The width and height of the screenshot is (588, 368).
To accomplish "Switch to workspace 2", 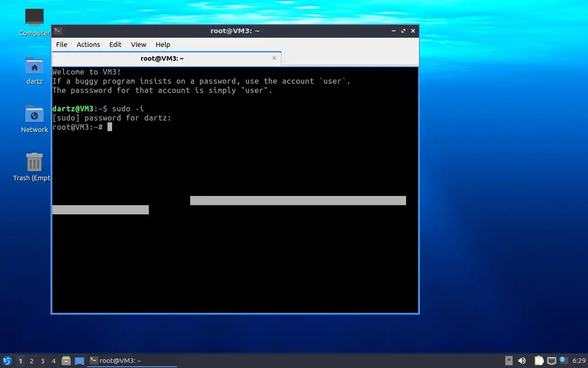I will [31, 361].
